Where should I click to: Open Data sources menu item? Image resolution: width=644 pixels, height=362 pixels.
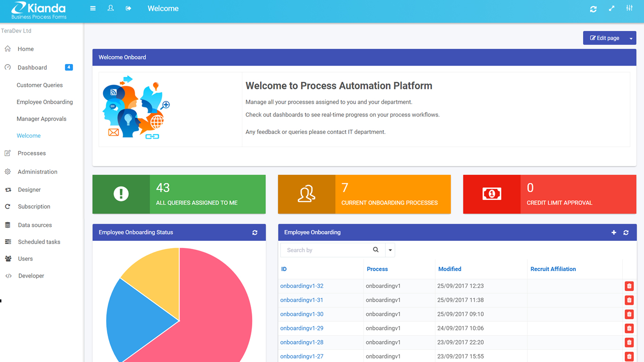coord(35,225)
